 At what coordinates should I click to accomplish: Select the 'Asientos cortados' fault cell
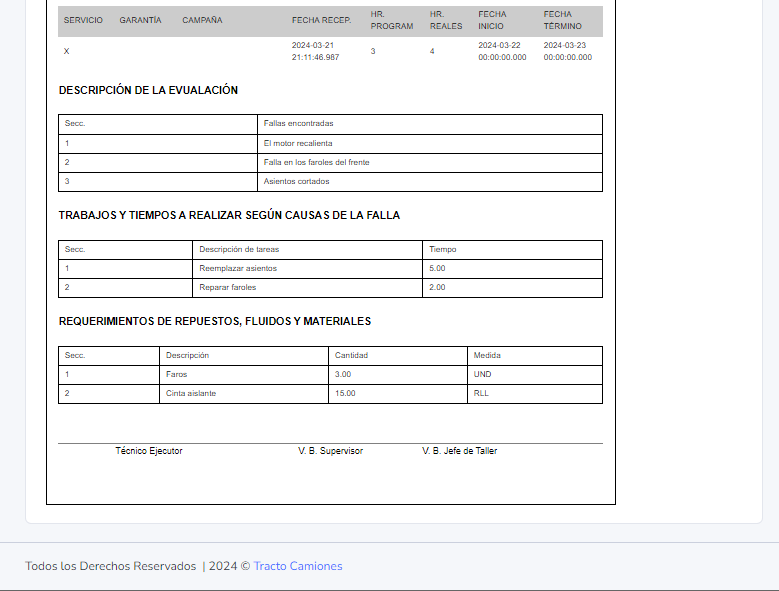pyautogui.click(x=430, y=181)
